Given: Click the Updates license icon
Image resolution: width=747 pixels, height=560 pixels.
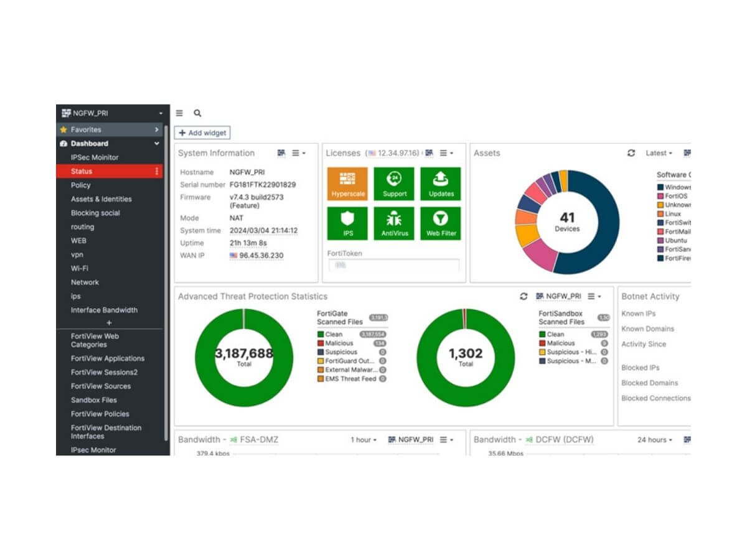Looking at the screenshot, I should tap(441, 184).
